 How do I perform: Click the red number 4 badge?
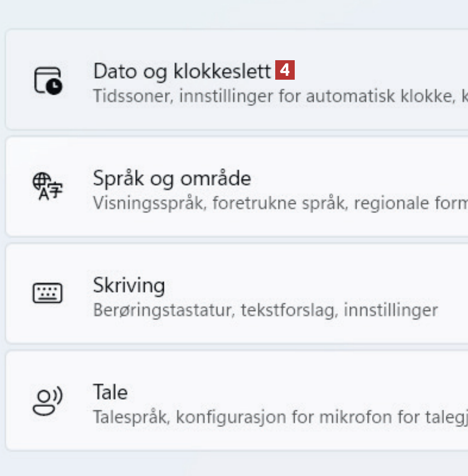click(285, 71)
